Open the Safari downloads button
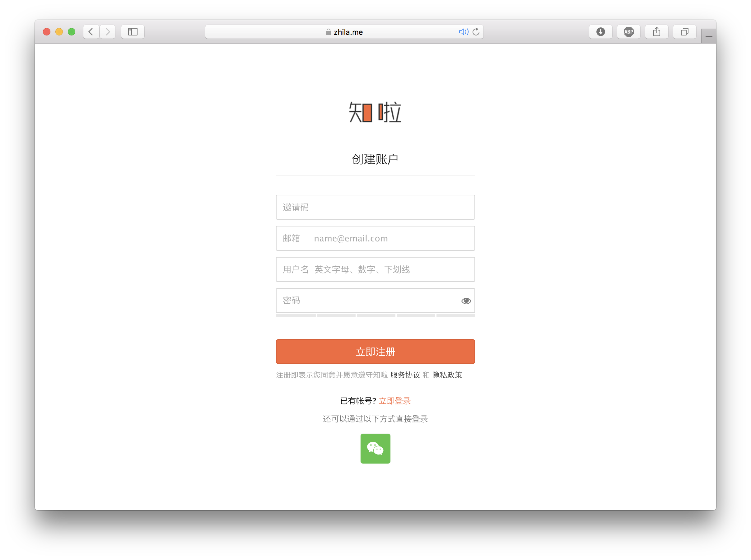This screenshot has width=751, height=560. [x=600, y=32]
